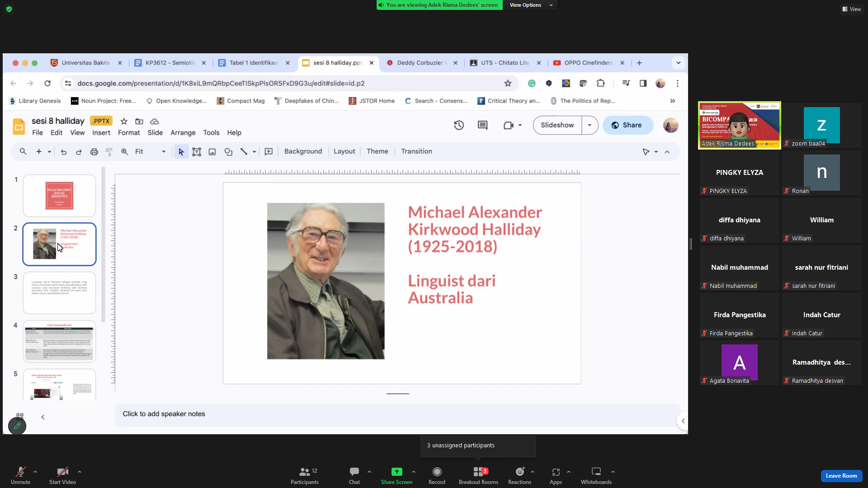This screenshot has height=488, width=868.
Task: Open the Format menu
Action: click(x=129, y=133)
